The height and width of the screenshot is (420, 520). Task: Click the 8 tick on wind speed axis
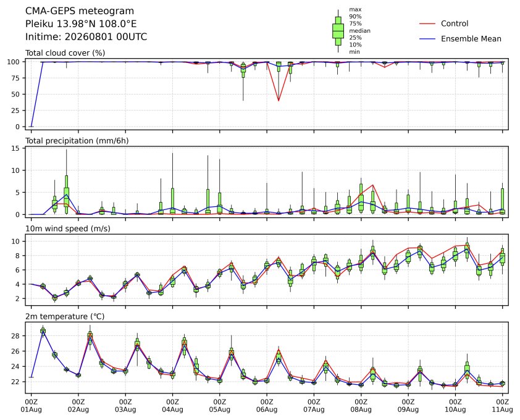click(17, 256)
